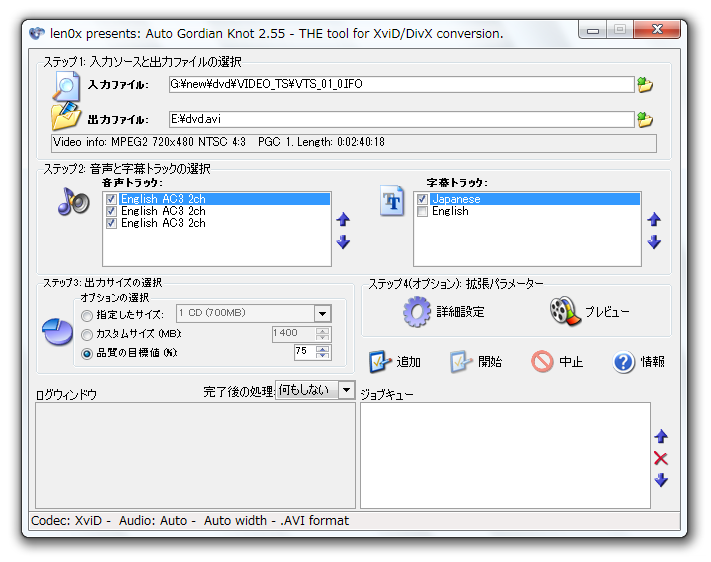The height and width of the screenshot is (562, 711).
Task: Browse for output file with the folder button
Action: coord(645,120)
